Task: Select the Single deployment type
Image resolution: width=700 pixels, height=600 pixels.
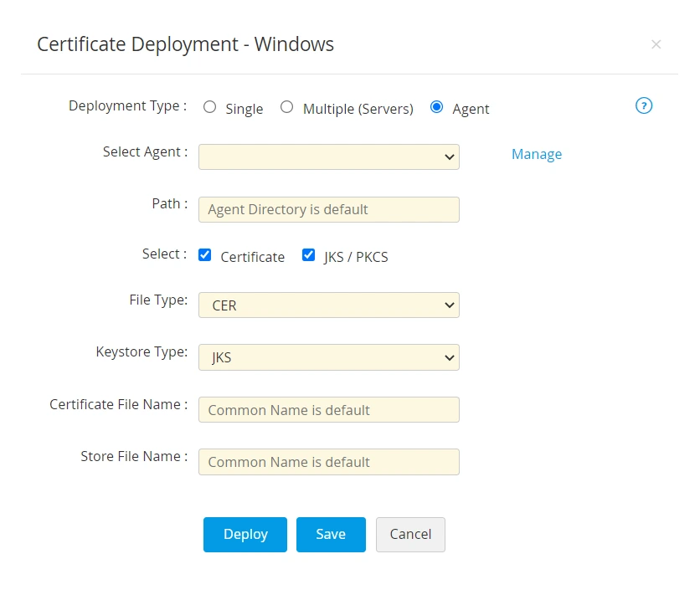Action: click(x=209, y=106)
